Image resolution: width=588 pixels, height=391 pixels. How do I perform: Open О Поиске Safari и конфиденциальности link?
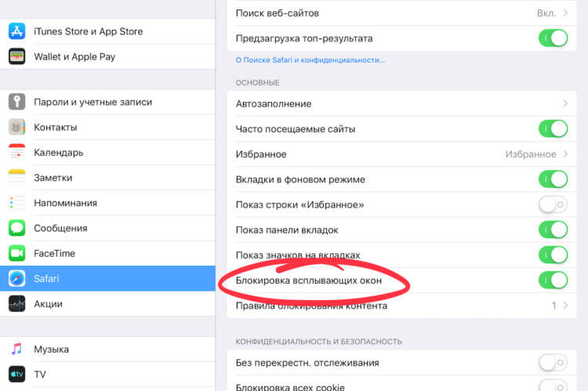tap(310, 60)
